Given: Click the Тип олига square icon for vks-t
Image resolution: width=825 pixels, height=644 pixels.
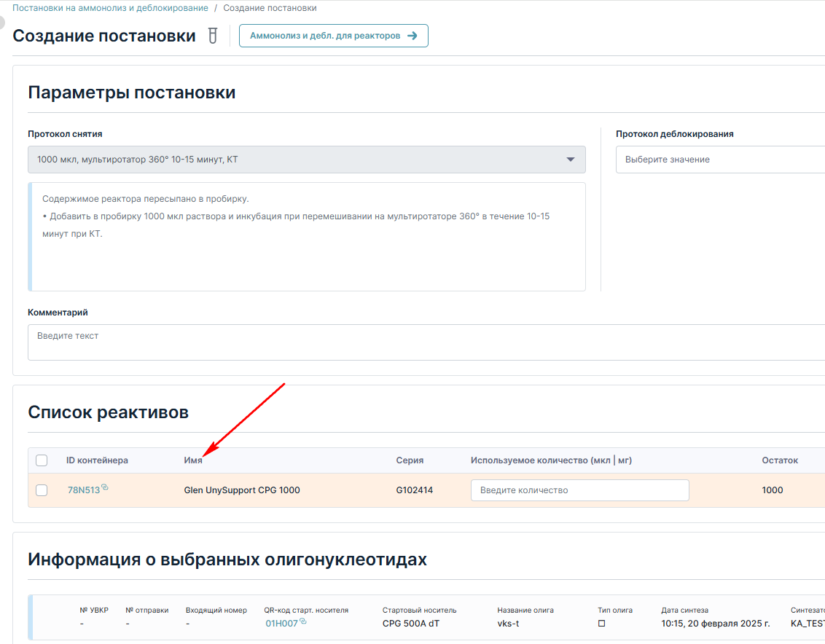Looking at the screenshot, I should coord(601,624).
